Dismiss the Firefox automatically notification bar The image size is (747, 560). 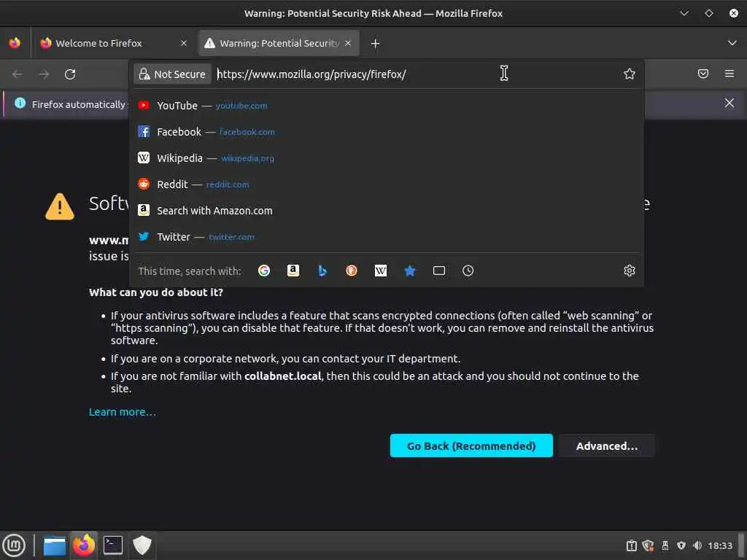point(729,103)
